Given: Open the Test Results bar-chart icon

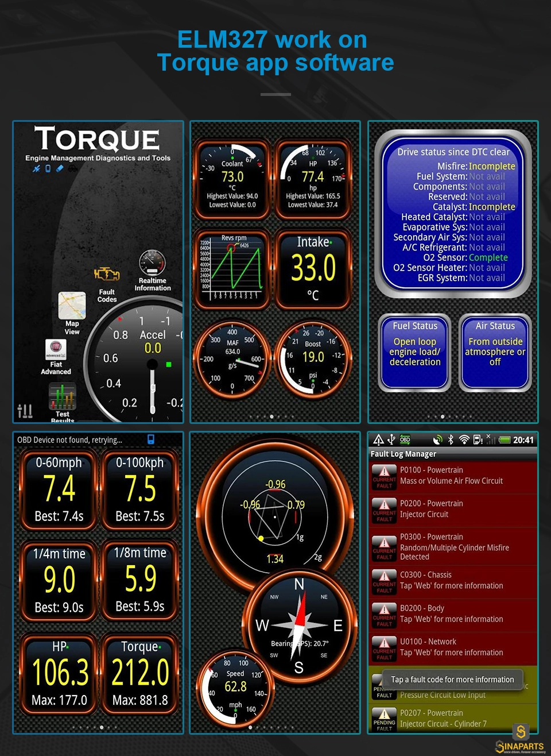Looking at the screenshot, I should pos(62,396).
